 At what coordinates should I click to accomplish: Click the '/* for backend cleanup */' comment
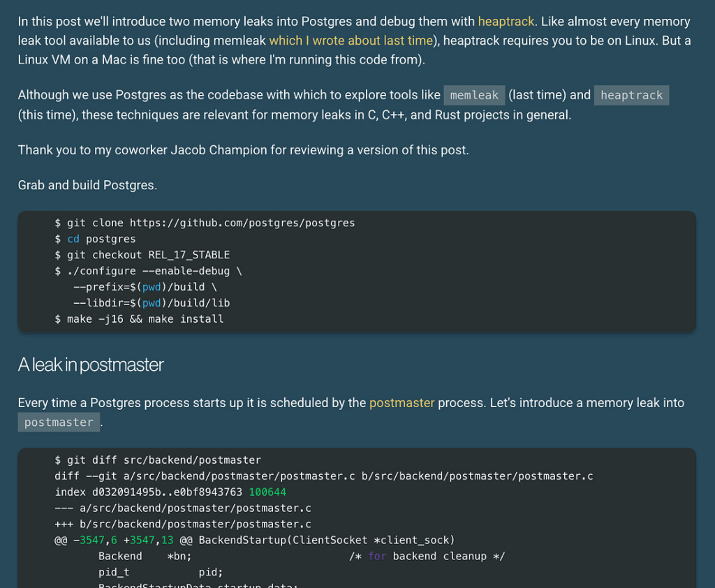(427, 556)
